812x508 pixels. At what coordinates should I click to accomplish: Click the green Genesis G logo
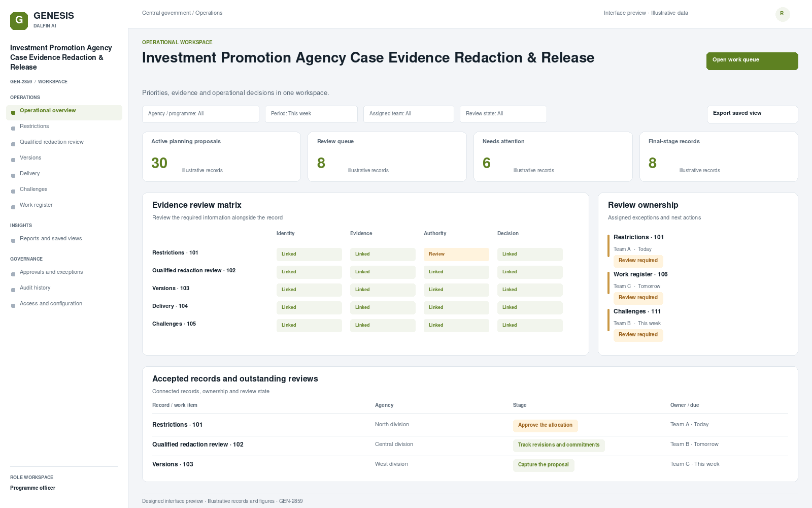tap(19, 21)
